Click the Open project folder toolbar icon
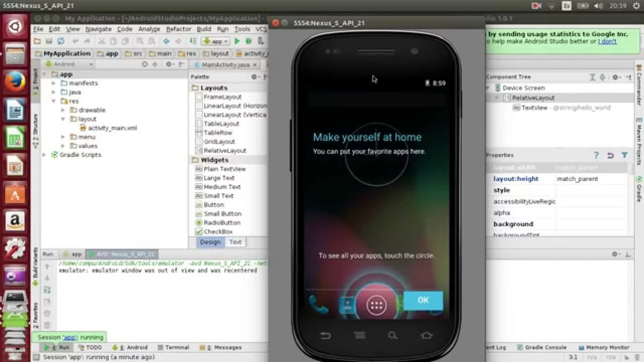 (x=38, y=41)
